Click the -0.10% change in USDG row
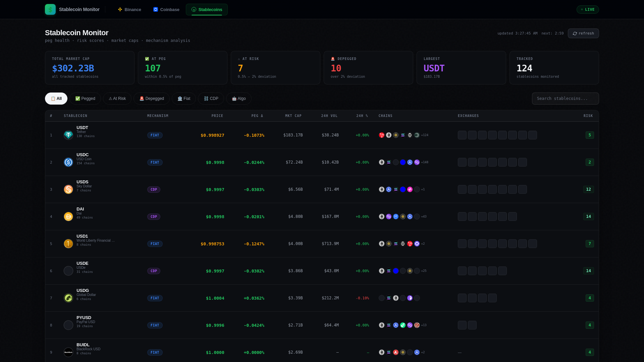The width and height of the screenshot is (644, 362). (x=362, y=298)
